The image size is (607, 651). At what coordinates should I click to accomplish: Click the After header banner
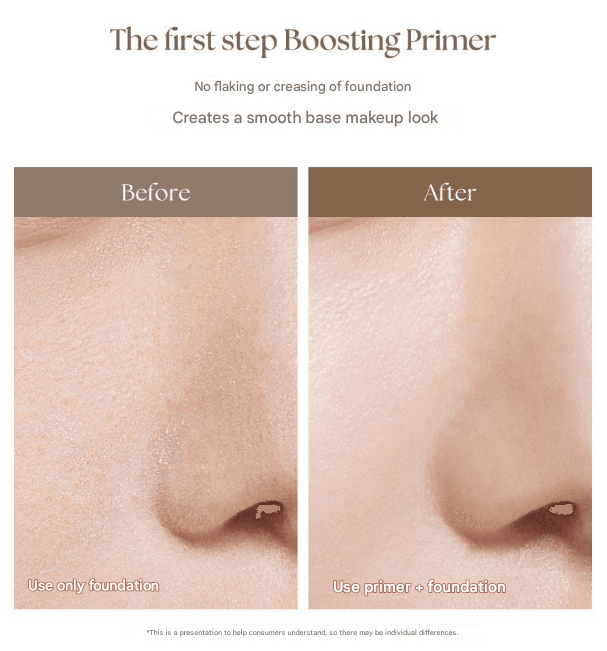click(450, 192)
